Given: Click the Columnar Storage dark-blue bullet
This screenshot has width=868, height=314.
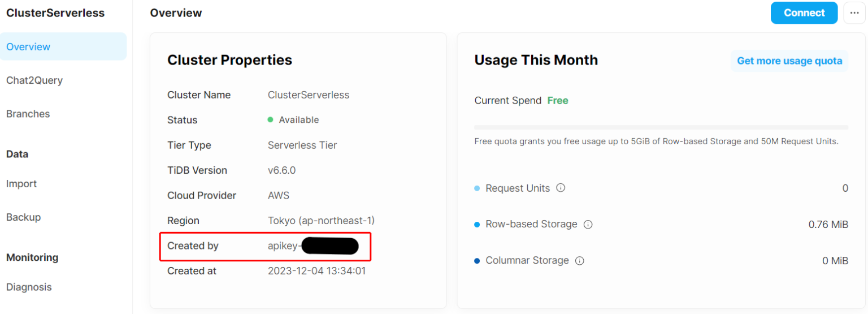Looking at the screenshot, I should 478,261.
